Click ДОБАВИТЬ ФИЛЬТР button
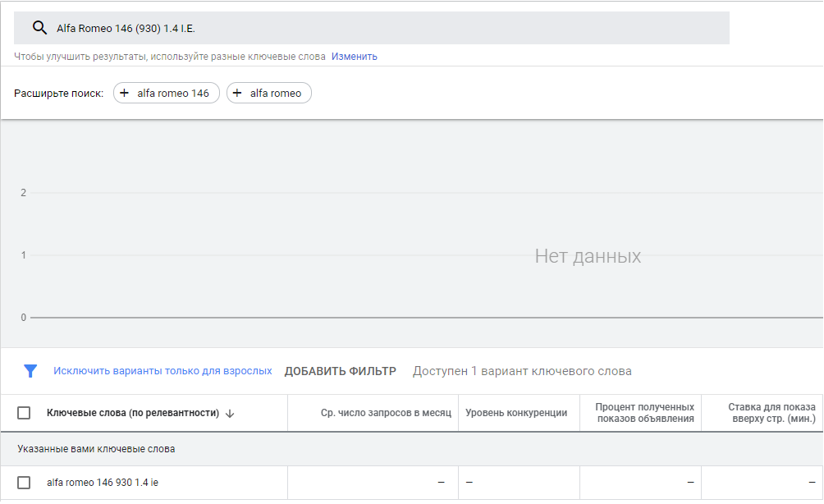This screenshot has width=824, height=504. (341, 371)
